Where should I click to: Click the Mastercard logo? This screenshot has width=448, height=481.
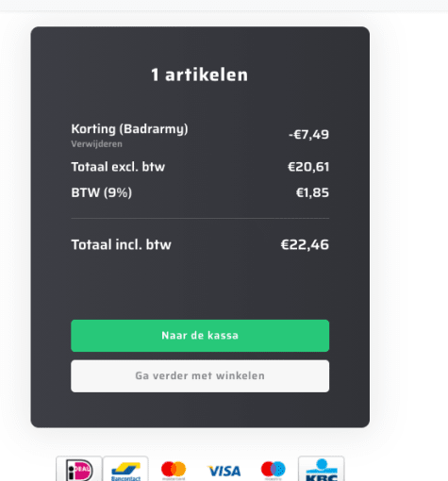click(x=174, y=470)
